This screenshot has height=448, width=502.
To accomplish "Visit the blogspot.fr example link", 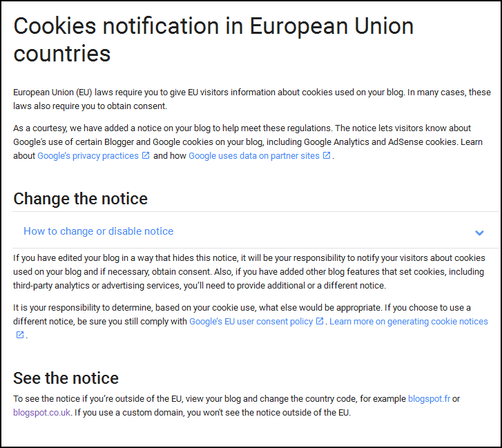I will [429, 399].
